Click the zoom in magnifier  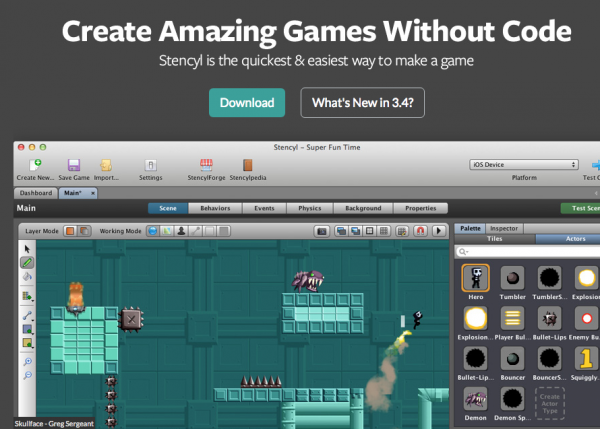(x=27, y=360)
